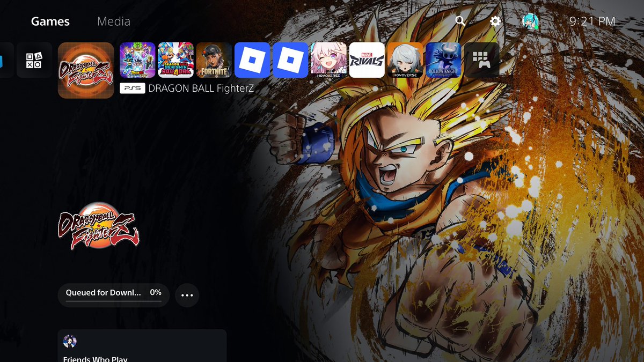
Task: Open the Game Library grid icon
Action: [481, 60]
